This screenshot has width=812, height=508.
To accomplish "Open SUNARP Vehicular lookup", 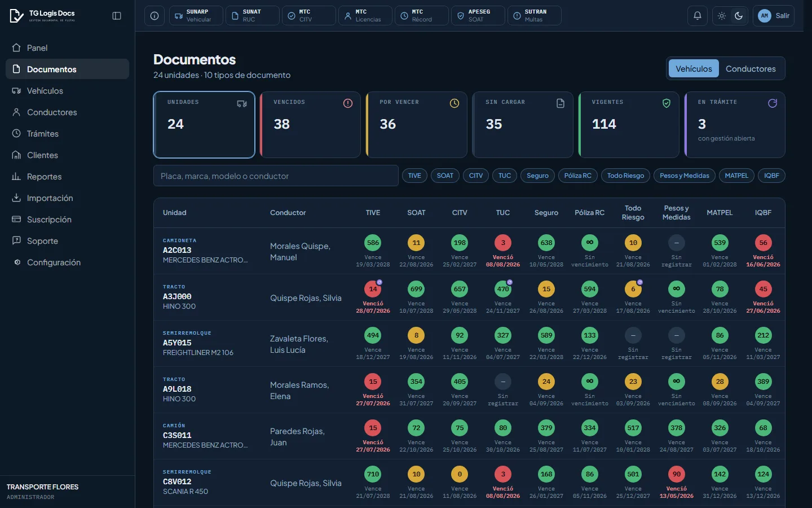I will (x=196, y=16).
